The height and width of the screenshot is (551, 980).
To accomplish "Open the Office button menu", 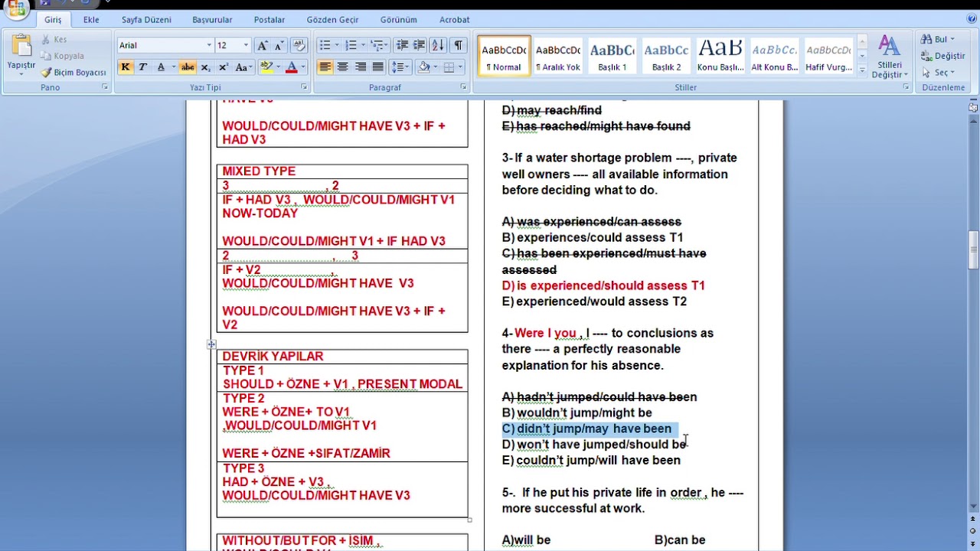I will coord(17,8).
